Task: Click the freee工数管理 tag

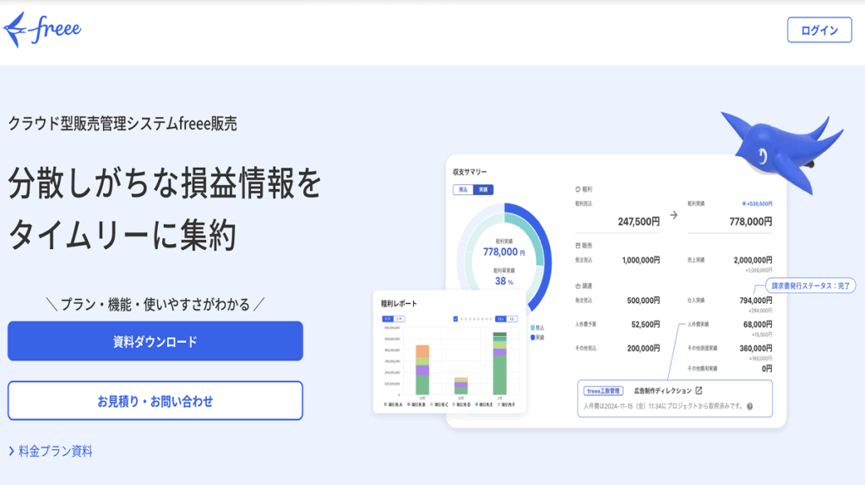Action: (604, 391)
